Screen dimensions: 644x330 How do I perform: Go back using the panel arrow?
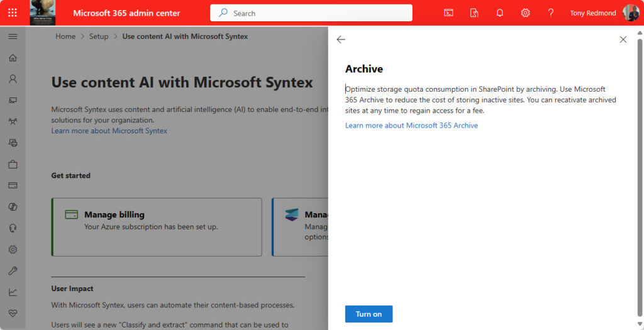[x=341, y=40]
